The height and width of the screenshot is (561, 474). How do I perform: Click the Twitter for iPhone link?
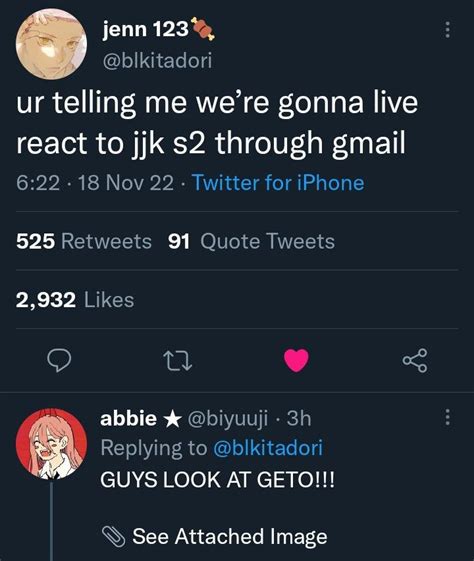[x=278, y=183]
